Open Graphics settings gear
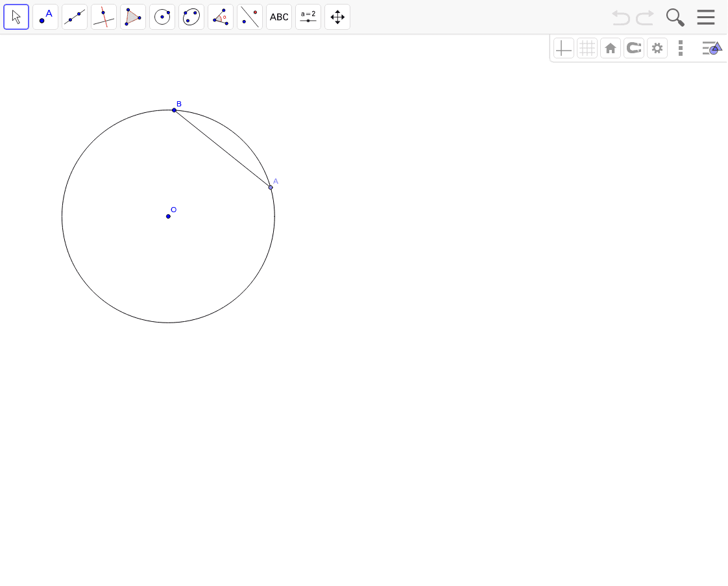 tap(657, 48)
